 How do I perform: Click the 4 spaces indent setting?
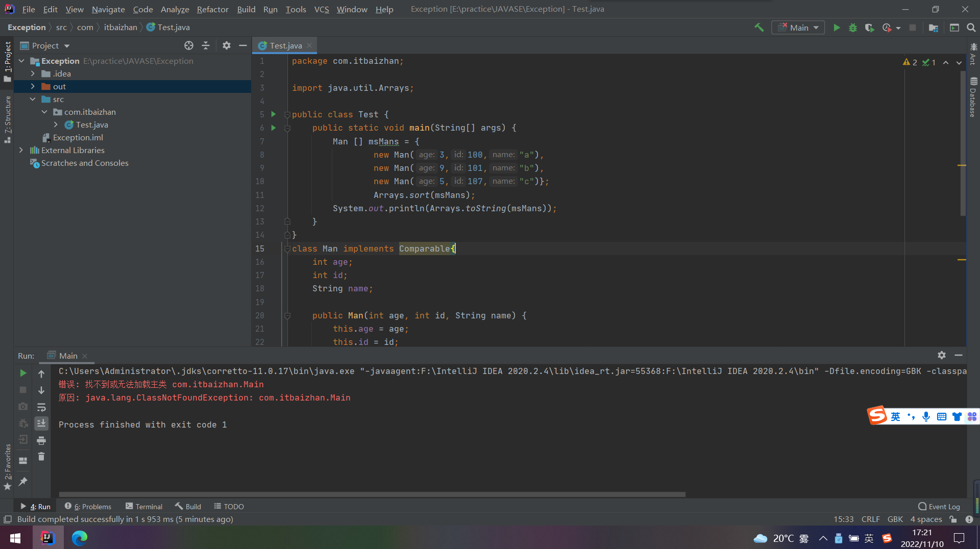point(926,519)
